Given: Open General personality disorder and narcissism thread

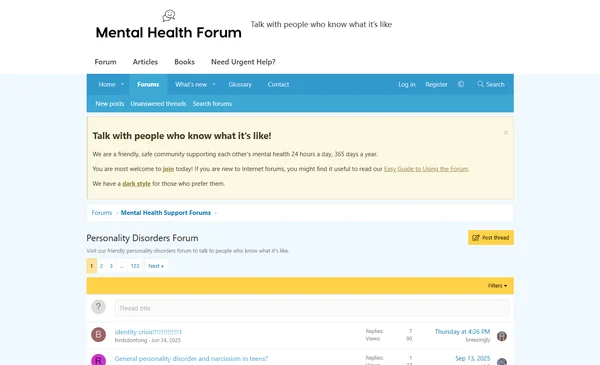Looking at the screenshot, I should click(x=191, y=358).
